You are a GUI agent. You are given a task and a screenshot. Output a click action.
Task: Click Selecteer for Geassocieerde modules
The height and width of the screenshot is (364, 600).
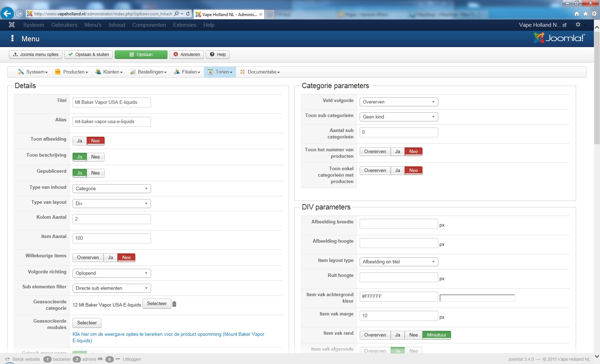(87, 323)
